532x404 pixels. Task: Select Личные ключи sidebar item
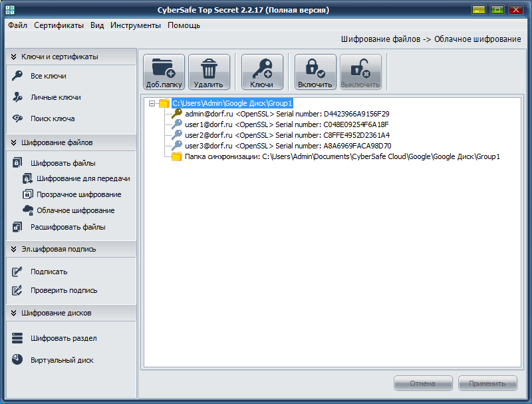(56, 97)
